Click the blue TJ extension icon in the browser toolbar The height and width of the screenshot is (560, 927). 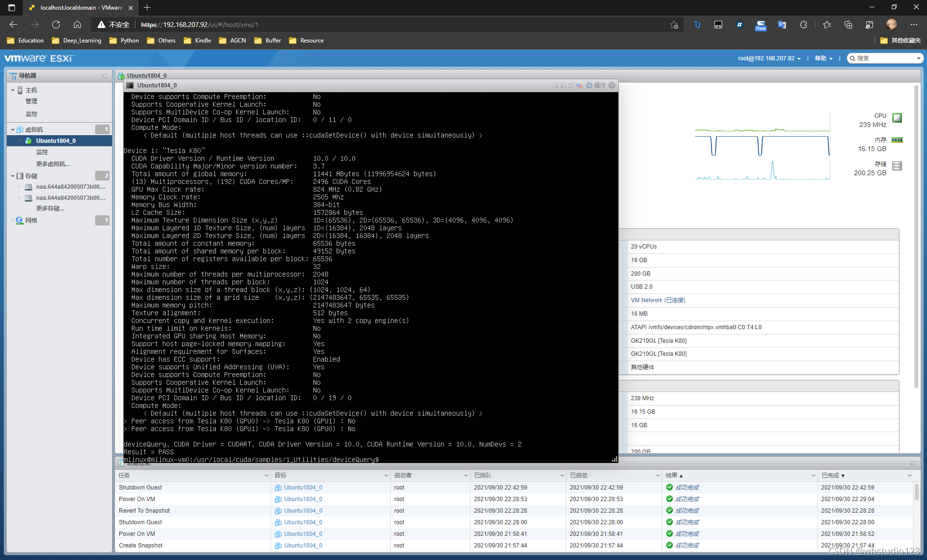[697, 25]
